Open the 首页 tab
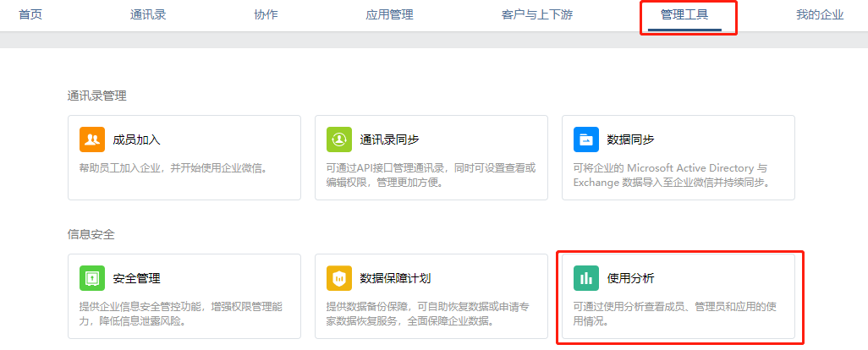 coord(30,15)
